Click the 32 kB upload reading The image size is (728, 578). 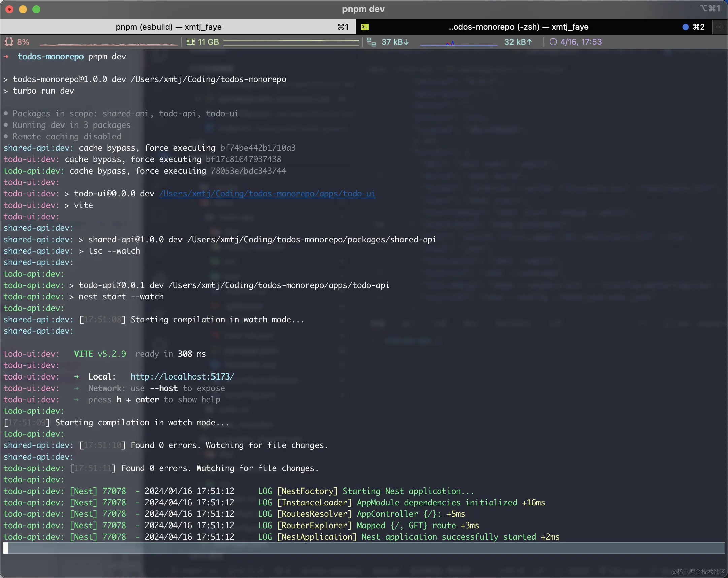click(x=518, y=42)
